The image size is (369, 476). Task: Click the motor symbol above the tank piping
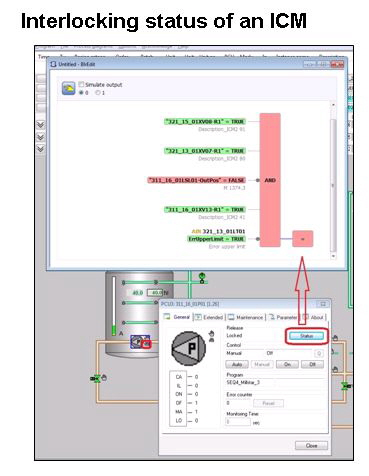click(202, 278)
